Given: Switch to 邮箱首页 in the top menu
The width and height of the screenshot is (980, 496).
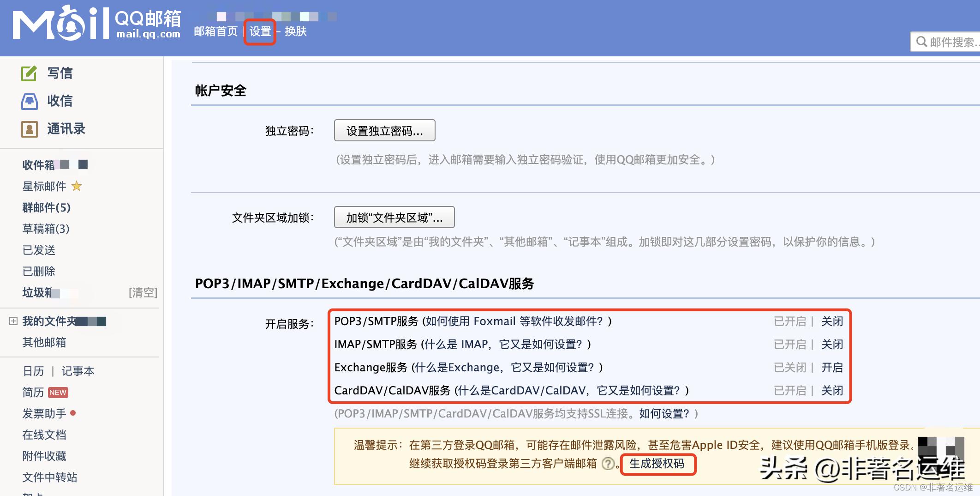Looking at the screenshot, I should [x=215, y=31].
